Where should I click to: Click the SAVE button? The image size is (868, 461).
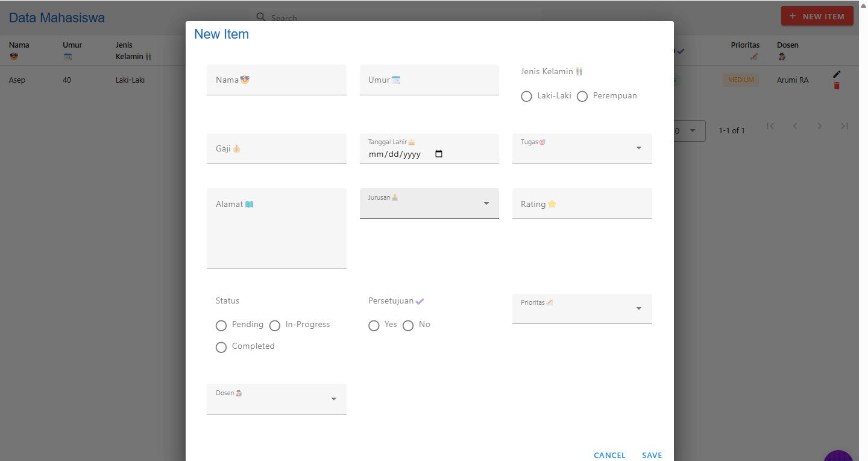(x=652, y=456)
